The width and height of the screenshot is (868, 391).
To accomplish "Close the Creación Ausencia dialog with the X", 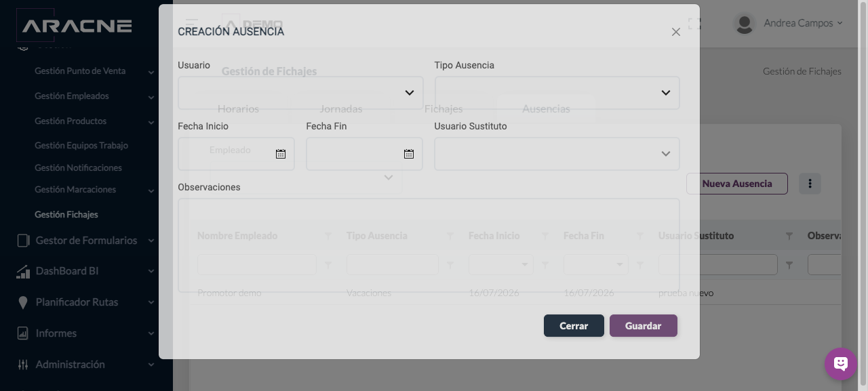I will coord(676,32).
